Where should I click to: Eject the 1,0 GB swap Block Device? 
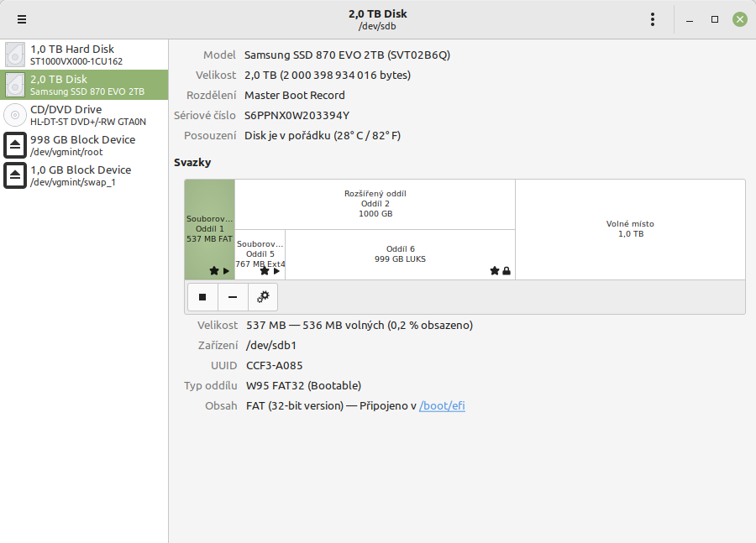[x=15, y=175]
